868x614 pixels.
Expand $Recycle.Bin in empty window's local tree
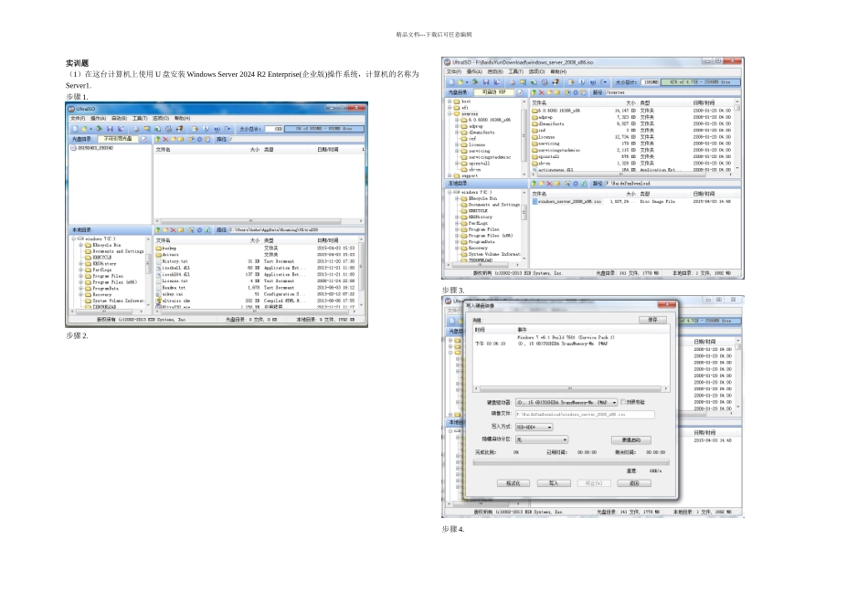(80, 245)
